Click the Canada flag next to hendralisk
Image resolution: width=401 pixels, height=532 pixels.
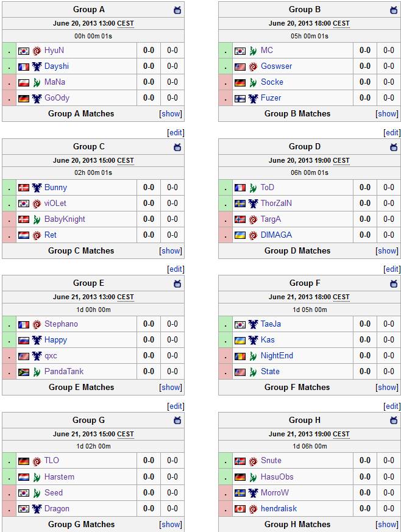pyautogui.click(x=240, y=509)
